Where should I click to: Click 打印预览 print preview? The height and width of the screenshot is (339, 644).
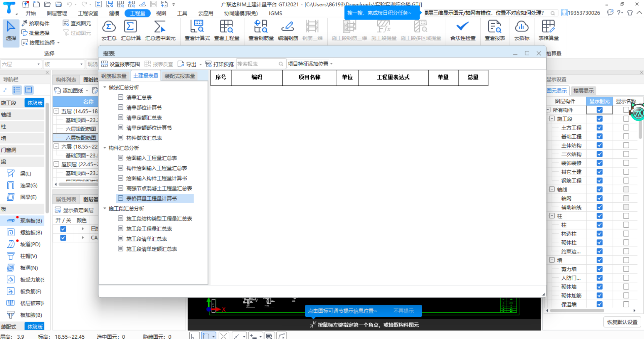pos(219,64)
